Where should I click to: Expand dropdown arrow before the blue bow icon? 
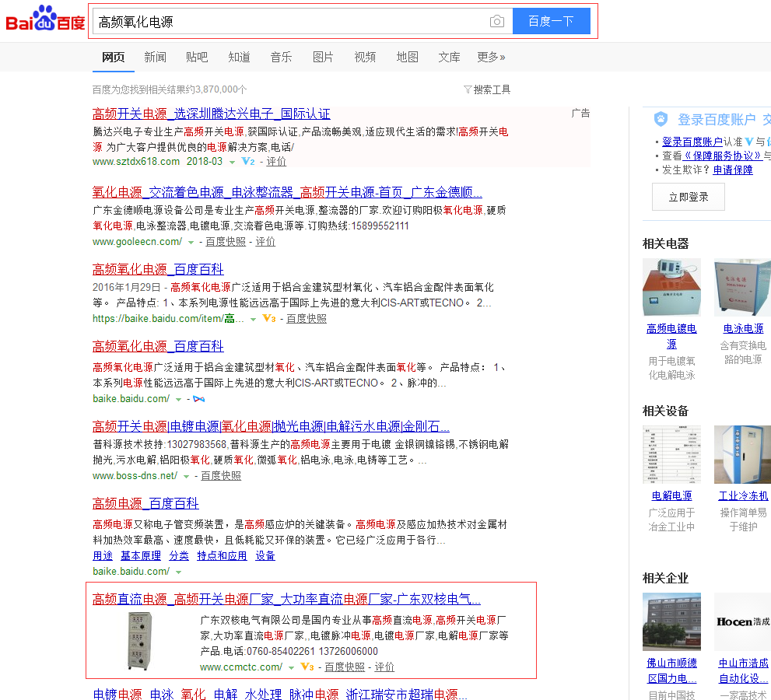tap(178, 400)
